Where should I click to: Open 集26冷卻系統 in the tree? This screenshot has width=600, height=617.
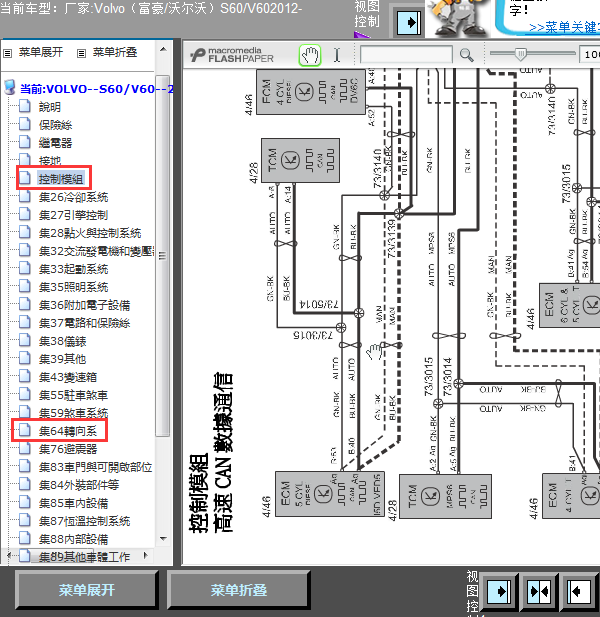pyautogui.click(x=74, y=197)
